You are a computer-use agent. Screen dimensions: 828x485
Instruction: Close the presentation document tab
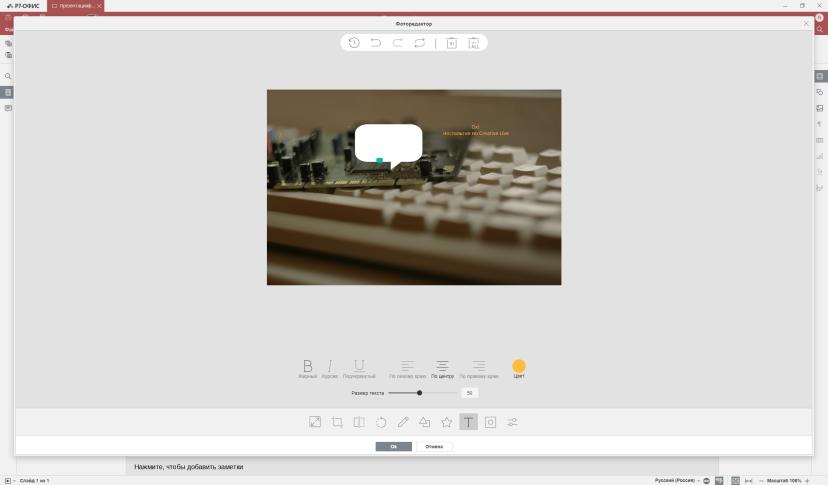pos(99,6)
